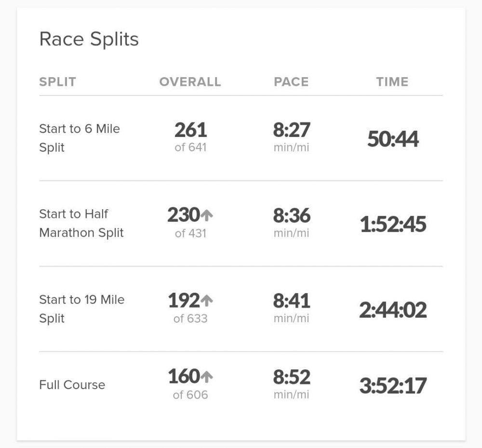Image resolution: width=482 pixels, height=448 pixels.
Task: Select the SPLIT column header
Action: pos(57,81)
